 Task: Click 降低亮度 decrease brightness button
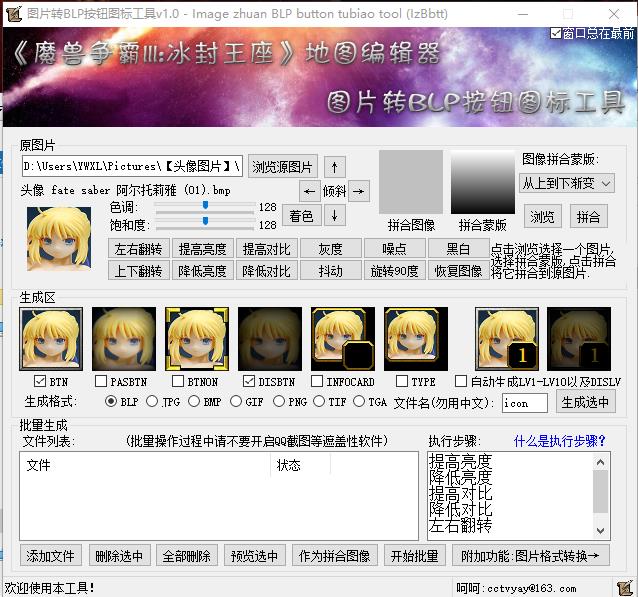(x=203, y=271)
